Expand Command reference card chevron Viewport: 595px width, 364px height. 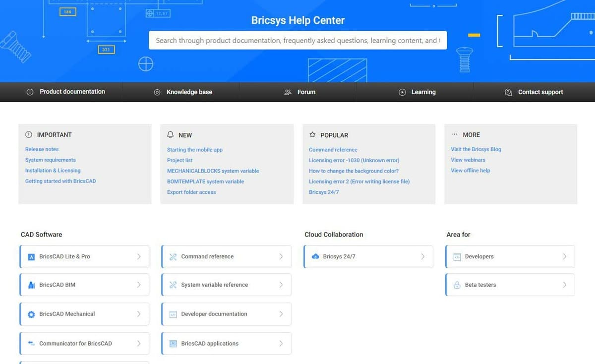coord(281,257)
